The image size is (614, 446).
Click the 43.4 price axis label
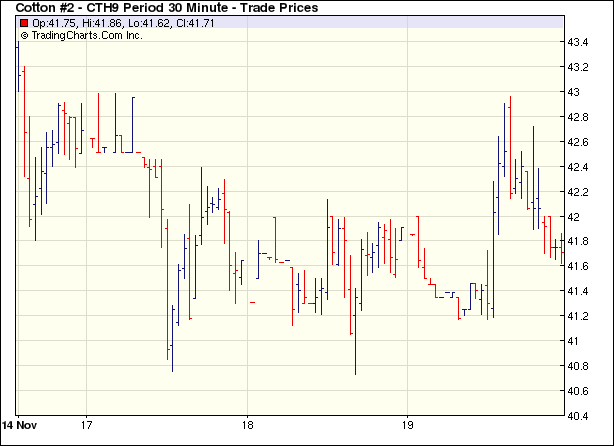coord(578,43)
